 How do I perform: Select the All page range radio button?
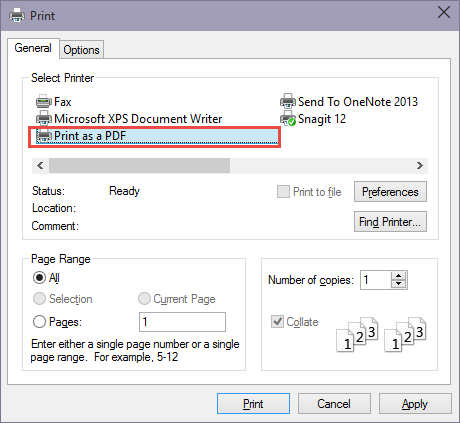(x=39, y=277)
